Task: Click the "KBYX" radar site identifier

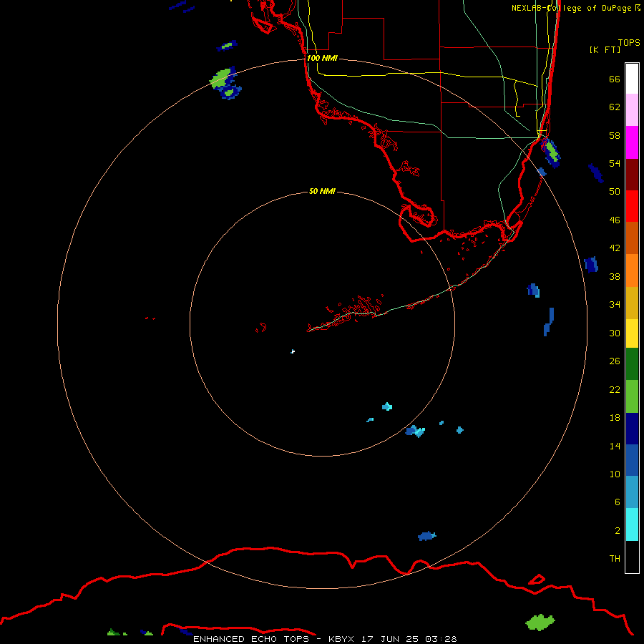Action: pyautogui.click(x=341, y=639)
